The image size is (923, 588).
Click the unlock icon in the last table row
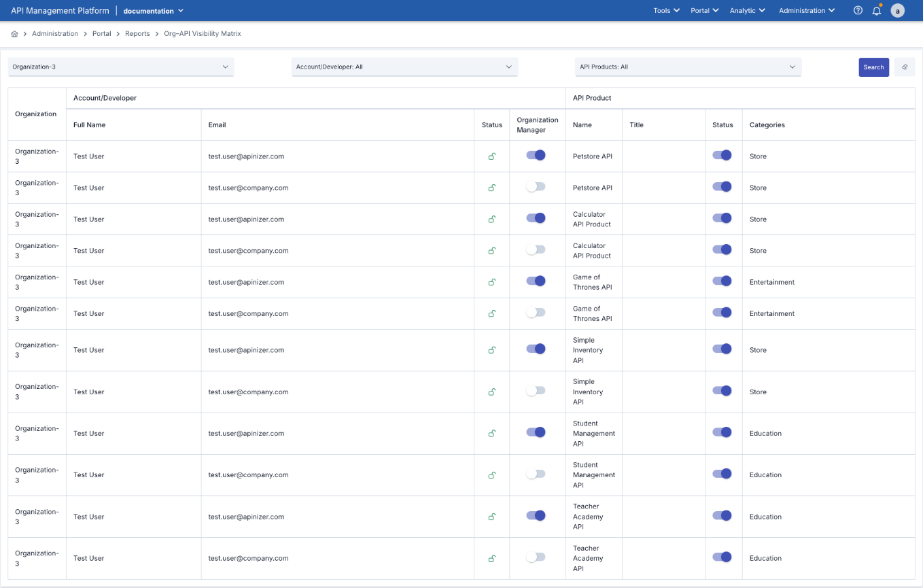[x=491, y=558]
